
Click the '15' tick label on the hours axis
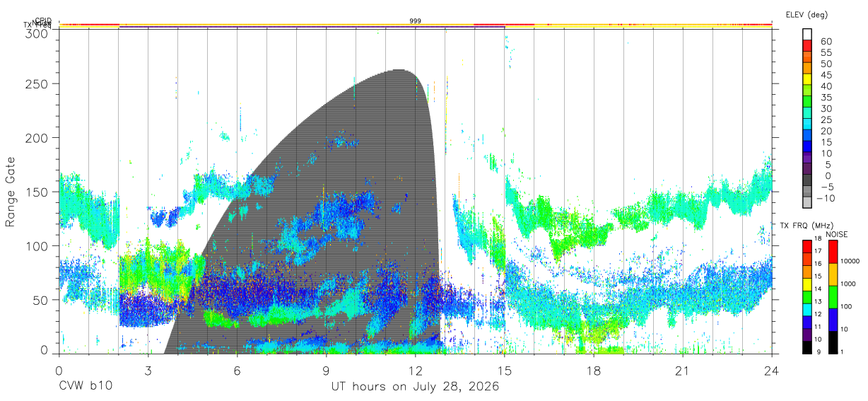[505, 371]
